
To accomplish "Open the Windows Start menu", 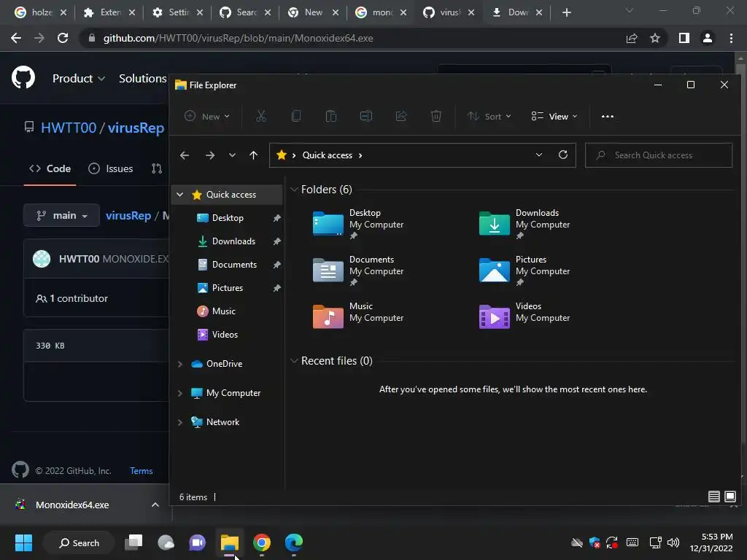I will click(x=23, y=542).
